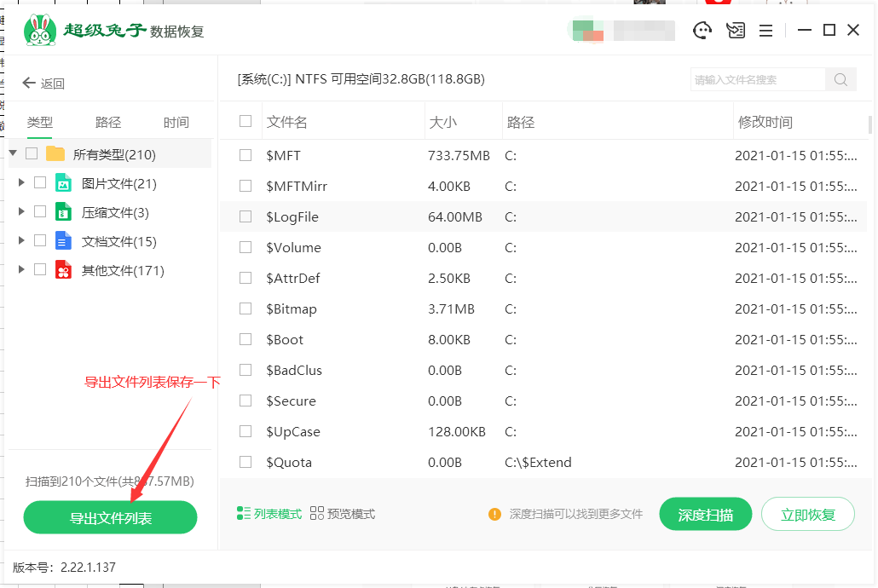Switch to the 时间 tab

click(176, 123)
